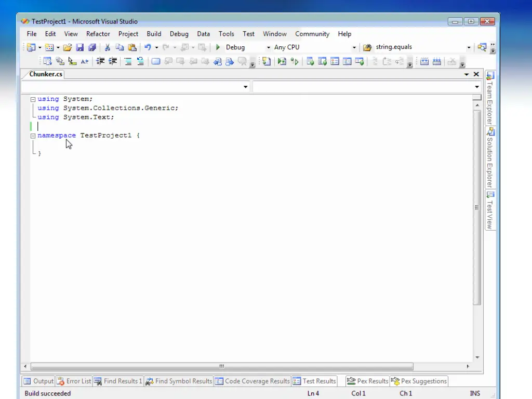This screenshot has width=532, height=399.
Task: Open the Debug configuration dropdown
Action: click(x=269, y=47)
